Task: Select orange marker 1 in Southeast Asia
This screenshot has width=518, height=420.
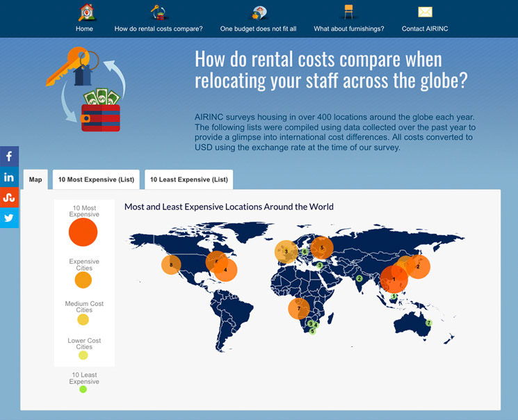Action: [x=394, y=280]
